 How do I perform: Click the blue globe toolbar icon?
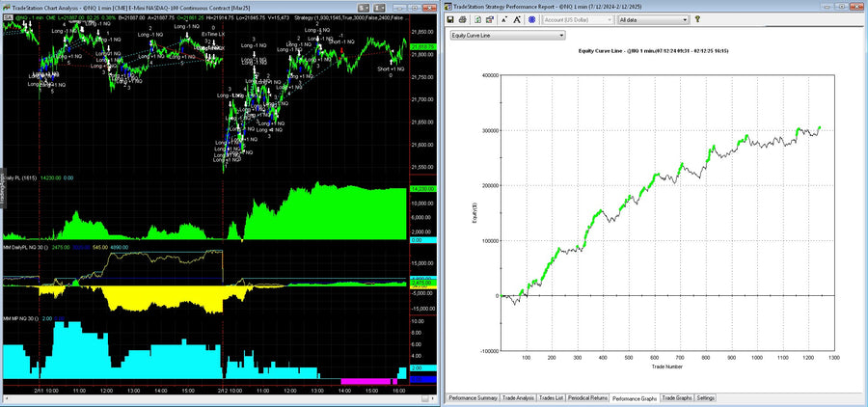[531, 19]
